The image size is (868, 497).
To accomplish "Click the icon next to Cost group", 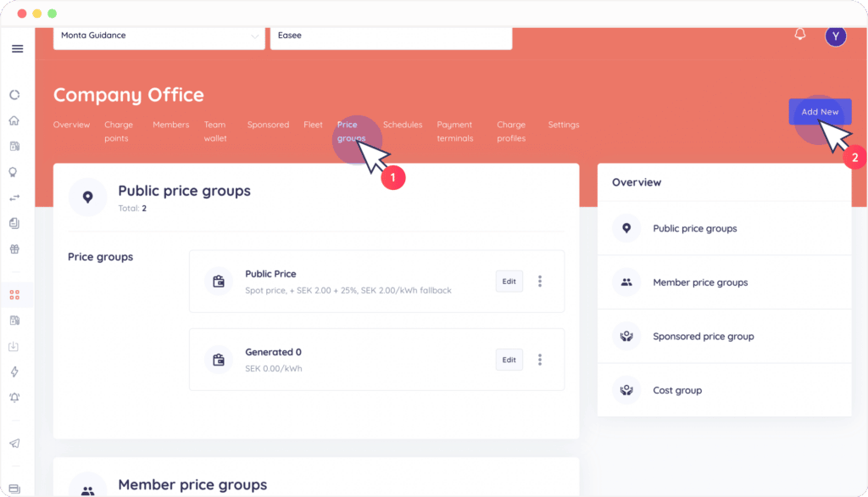I will pos(626,390).
